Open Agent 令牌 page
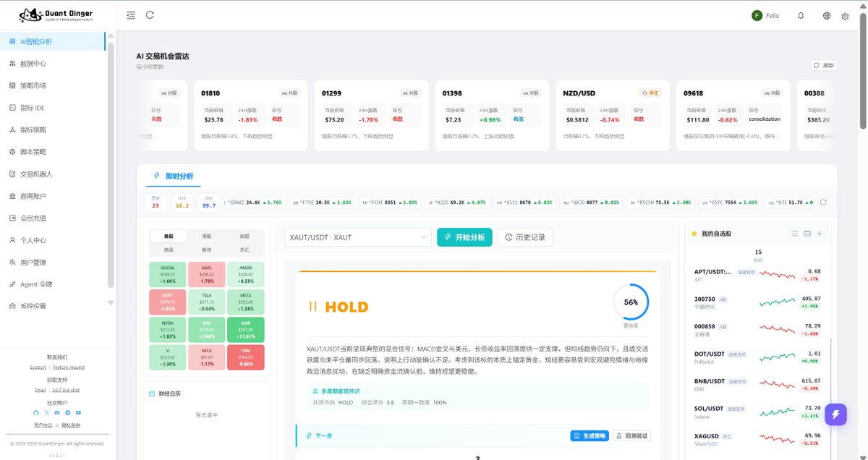Screen dimensions: 868x460 pos(52,284)
